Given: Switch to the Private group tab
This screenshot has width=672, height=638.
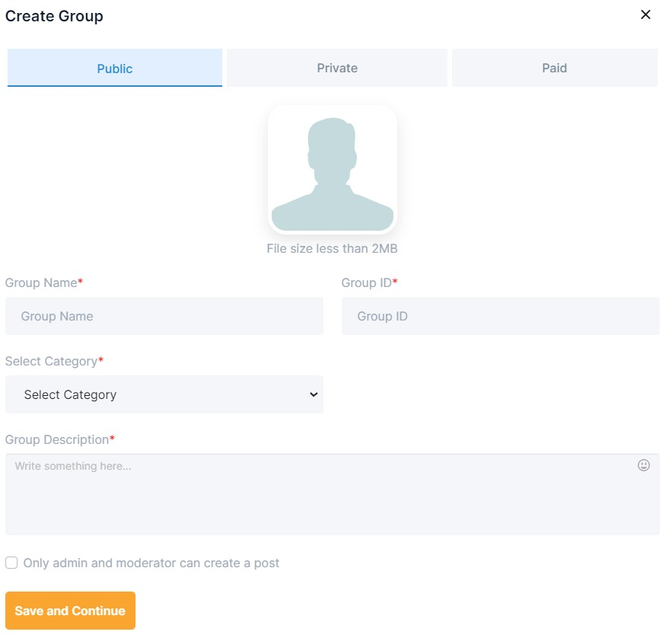Looking at the screenshot, I should point(337,68).
